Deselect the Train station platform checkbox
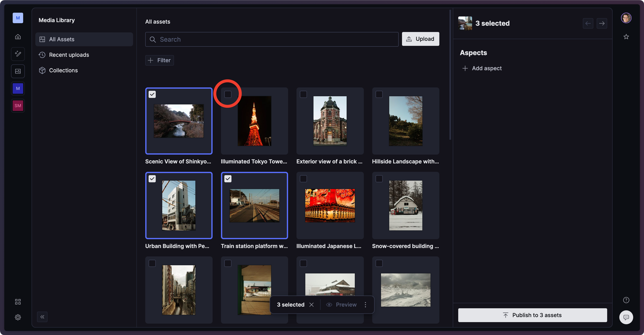This screenshot has width=644, height=335. (x=228, y=179)
